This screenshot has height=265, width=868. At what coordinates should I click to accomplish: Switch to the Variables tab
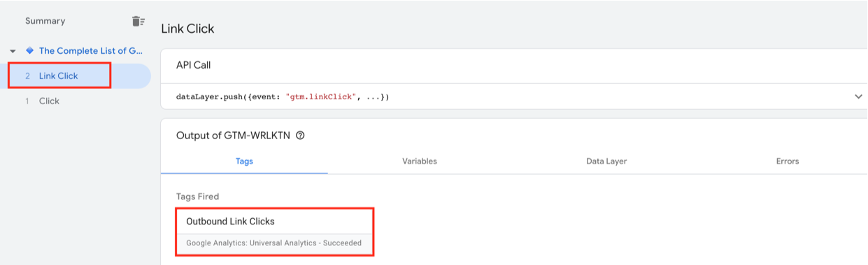(x=420, y=161)
